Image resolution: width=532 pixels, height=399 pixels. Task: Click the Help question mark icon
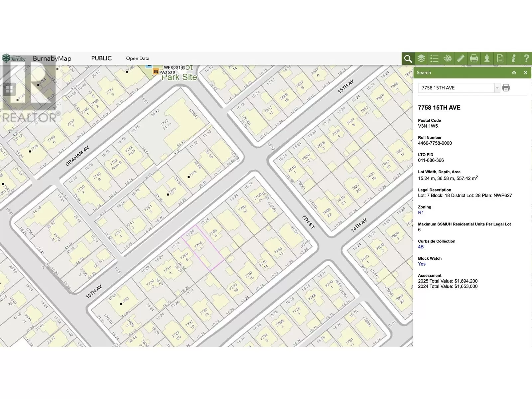pyautogui.click(x=526, y=59)
